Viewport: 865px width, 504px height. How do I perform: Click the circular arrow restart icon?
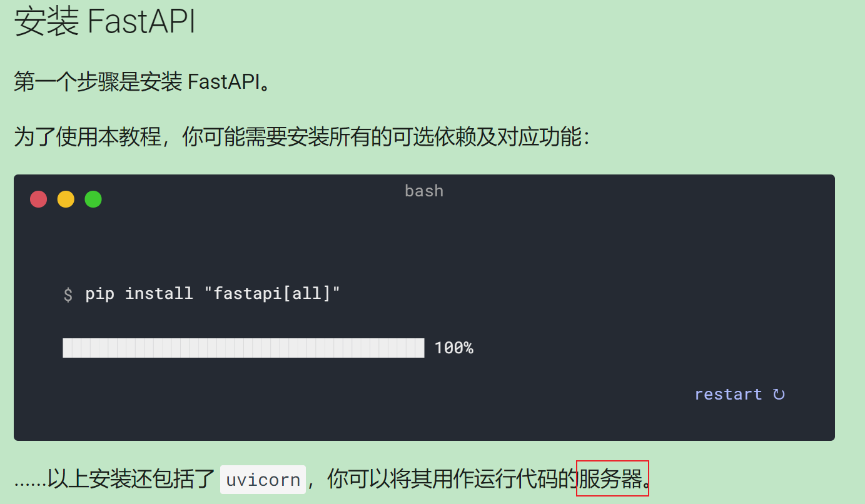pos(779,395)
